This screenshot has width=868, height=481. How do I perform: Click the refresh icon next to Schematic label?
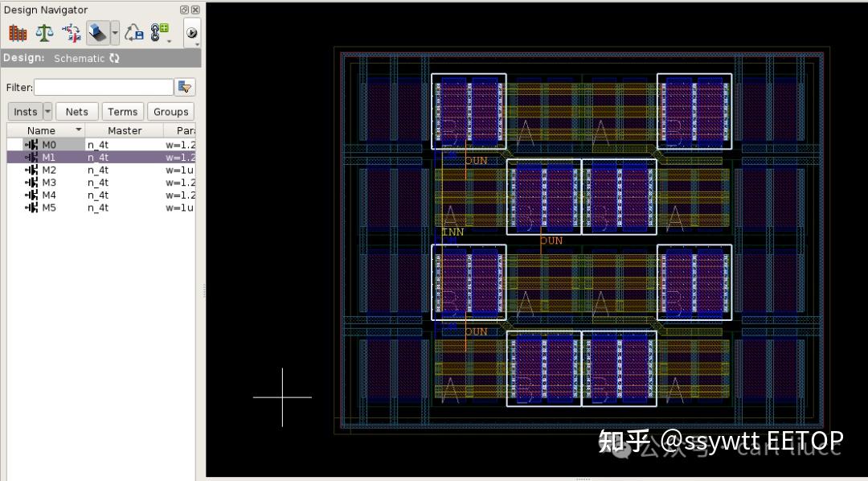[114, 58]
